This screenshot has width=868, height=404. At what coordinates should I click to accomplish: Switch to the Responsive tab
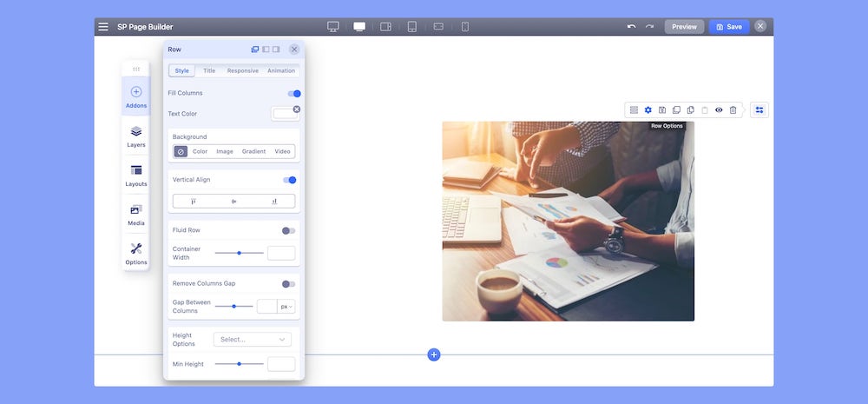pyautogui.click(x=242, y=71)
